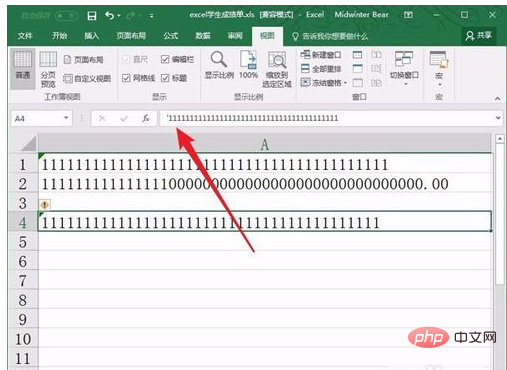Click Synchronous Scrolling icon
Screen dimensions: 507x370
376,69
